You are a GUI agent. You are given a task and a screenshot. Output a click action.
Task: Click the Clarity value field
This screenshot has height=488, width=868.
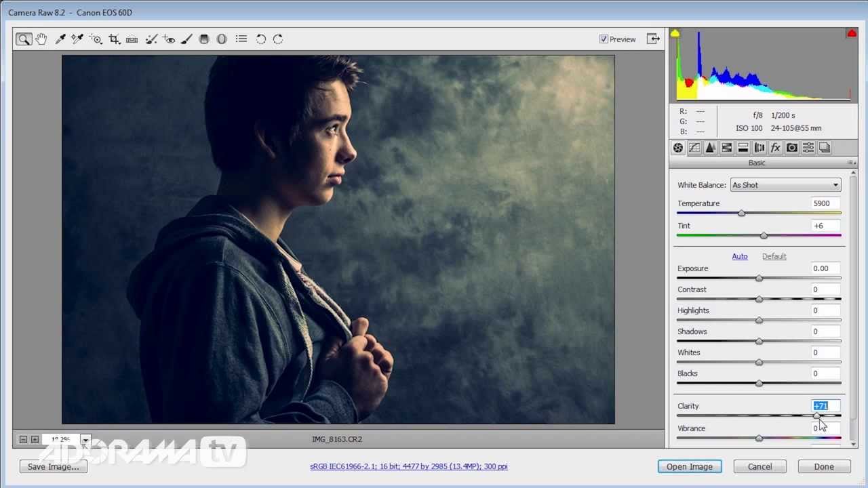pos(826,406)
